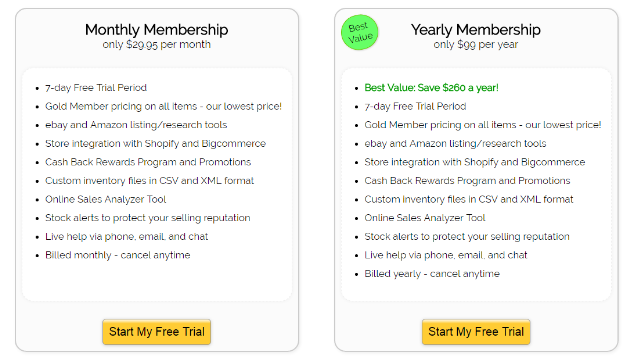Viewport: 636px width, 361px height.
Task: Click Gold Member pricing item in monthly plan
Action: point(163,106)
